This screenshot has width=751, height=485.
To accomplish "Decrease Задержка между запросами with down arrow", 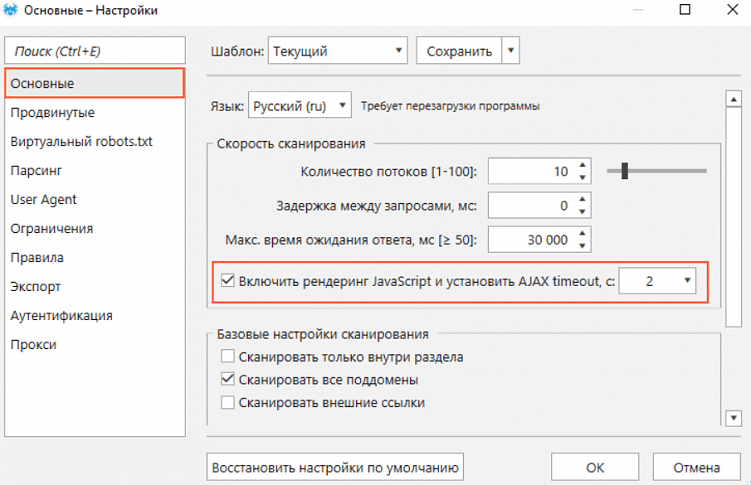I will pyautogui.click(x=582, y=212).
